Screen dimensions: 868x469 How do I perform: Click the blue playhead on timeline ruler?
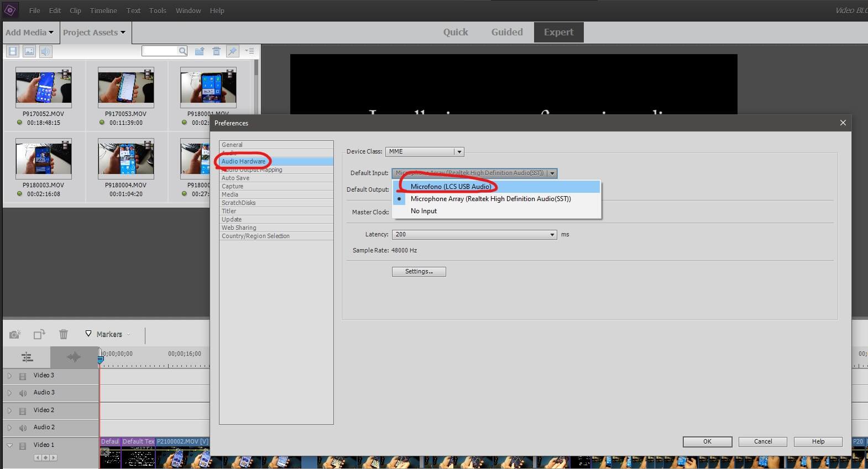pyautogui.click(x=101, y=360)
